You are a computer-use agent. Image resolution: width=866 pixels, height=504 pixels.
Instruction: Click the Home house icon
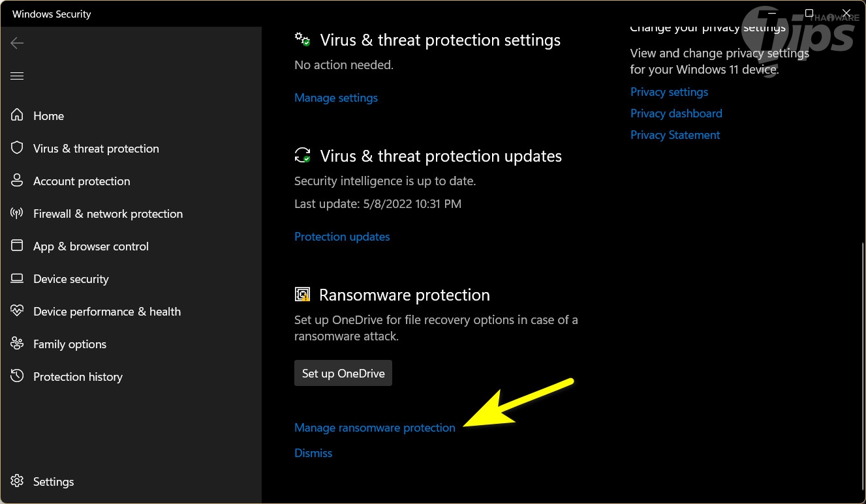(x=17, y=115)
